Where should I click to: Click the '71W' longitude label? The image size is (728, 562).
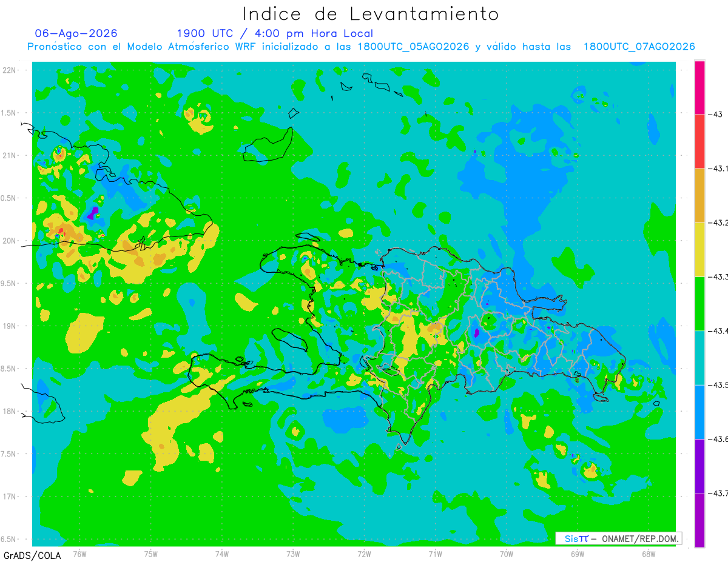435,554
